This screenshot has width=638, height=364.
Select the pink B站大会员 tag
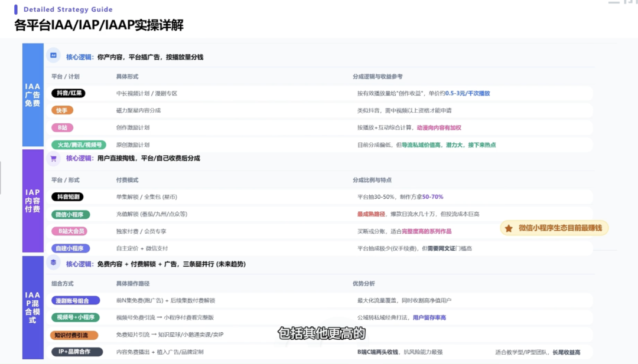point(70,231)
